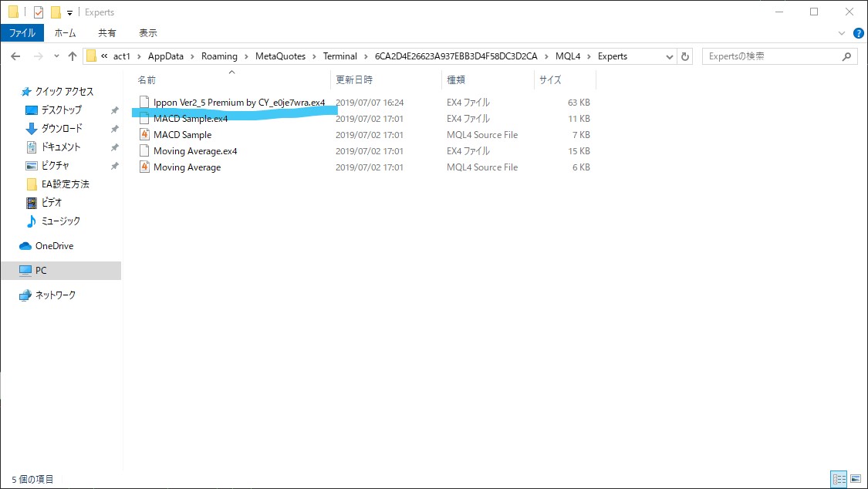868x489 pixels.
Task: Switch to large icons view layout
Action: tap(856, 479)
